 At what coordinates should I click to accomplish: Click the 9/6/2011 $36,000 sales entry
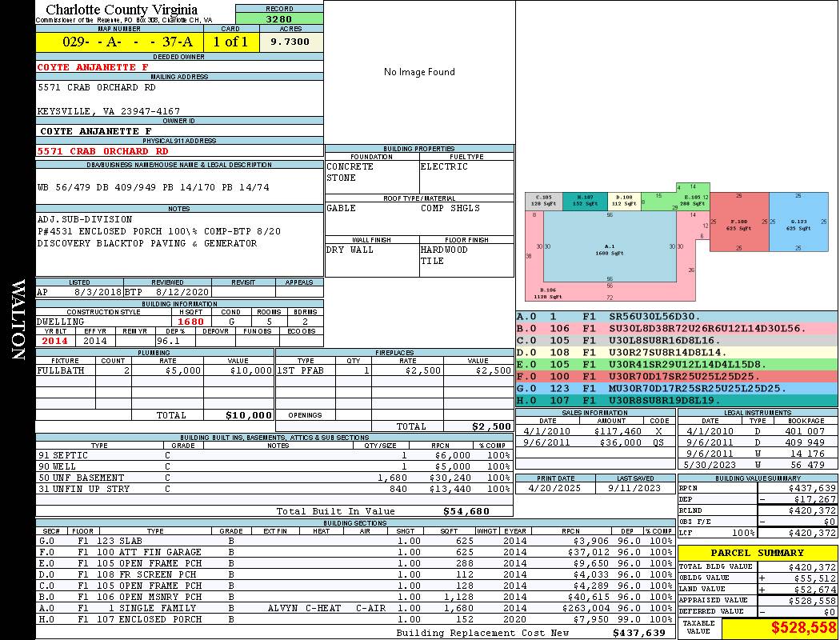pyautogui.click(x=595, y=442)
